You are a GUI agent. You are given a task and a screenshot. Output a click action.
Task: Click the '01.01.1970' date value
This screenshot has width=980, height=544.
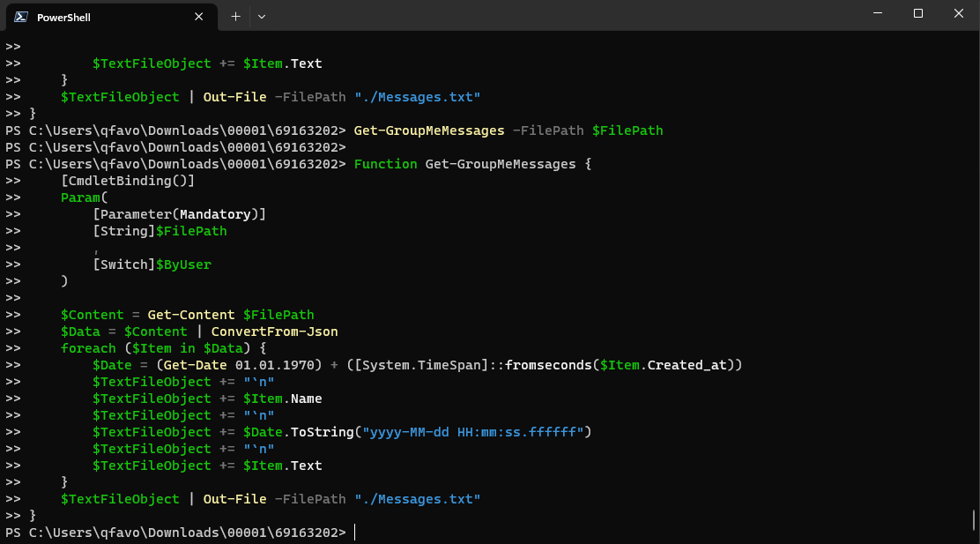[274, 365]
